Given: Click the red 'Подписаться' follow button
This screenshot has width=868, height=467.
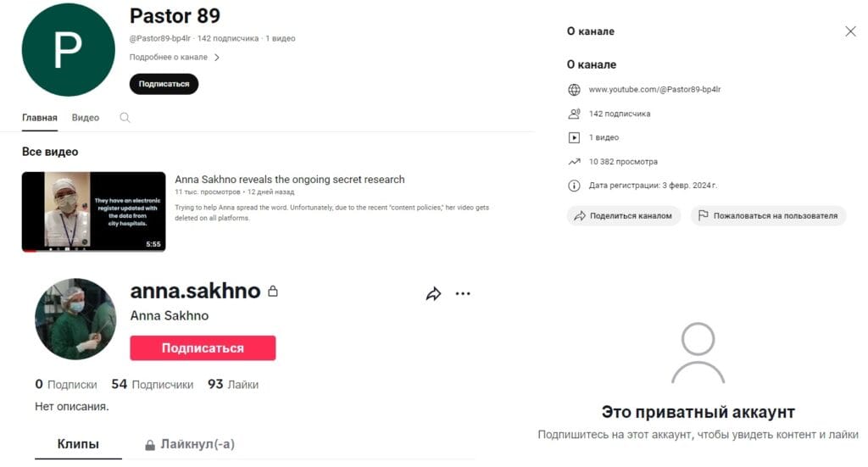Looking at the screenshot, I should coord(203,348).
